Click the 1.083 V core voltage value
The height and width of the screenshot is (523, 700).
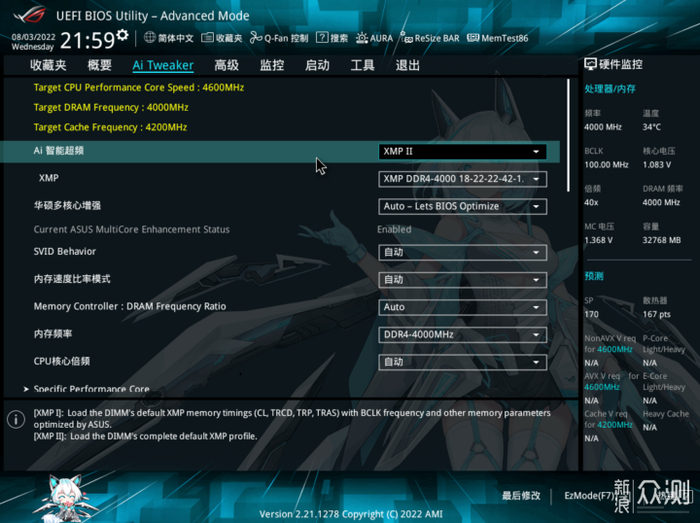pos(657,165)
